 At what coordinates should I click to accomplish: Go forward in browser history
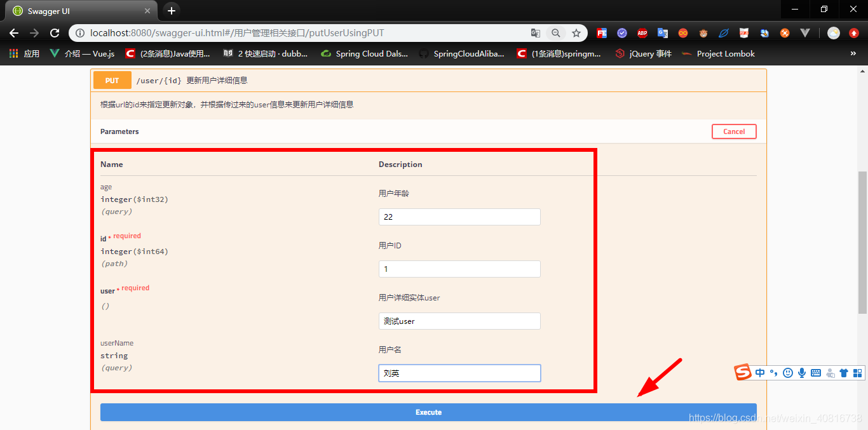pos(34,33)
